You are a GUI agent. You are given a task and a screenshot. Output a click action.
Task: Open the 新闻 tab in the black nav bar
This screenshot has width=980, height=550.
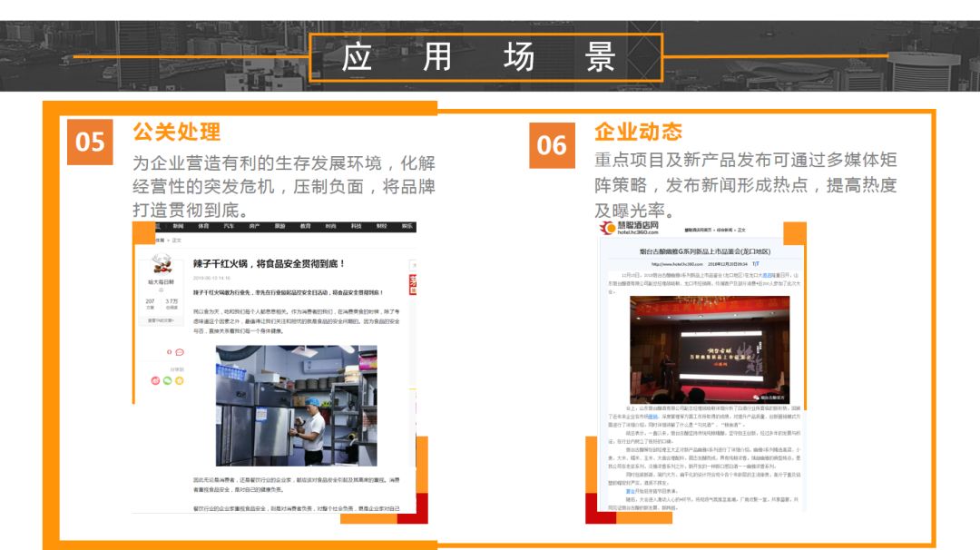pos(178,226)
